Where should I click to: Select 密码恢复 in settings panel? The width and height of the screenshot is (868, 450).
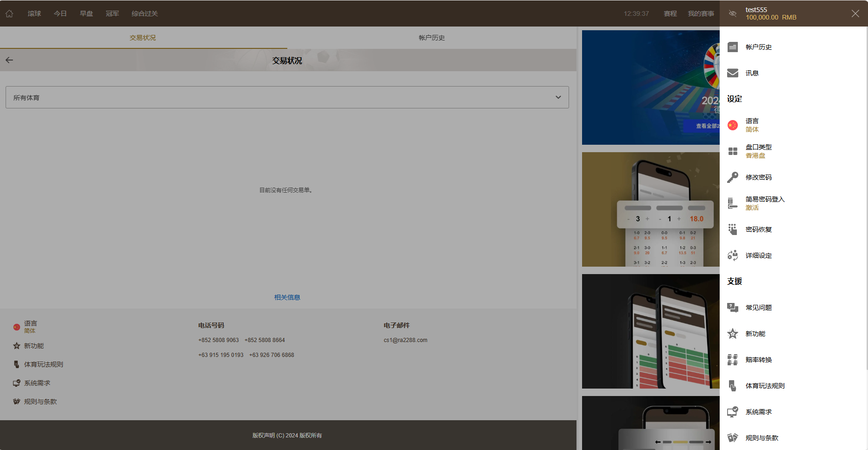click(758, 229)
